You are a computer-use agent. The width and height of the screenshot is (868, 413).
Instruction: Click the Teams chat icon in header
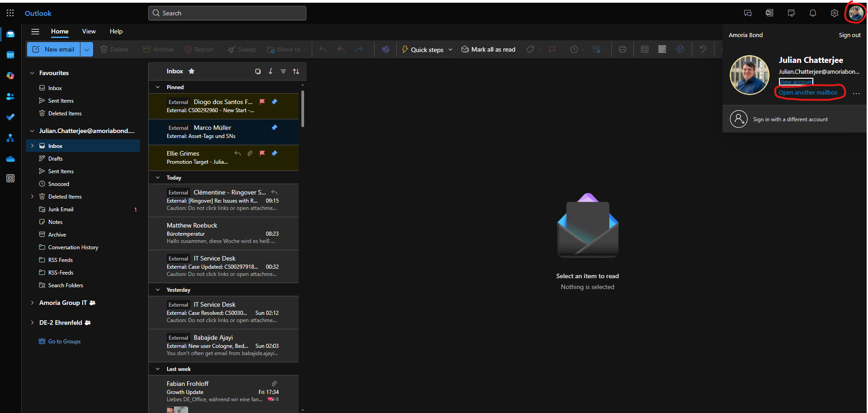pos(748,13)
